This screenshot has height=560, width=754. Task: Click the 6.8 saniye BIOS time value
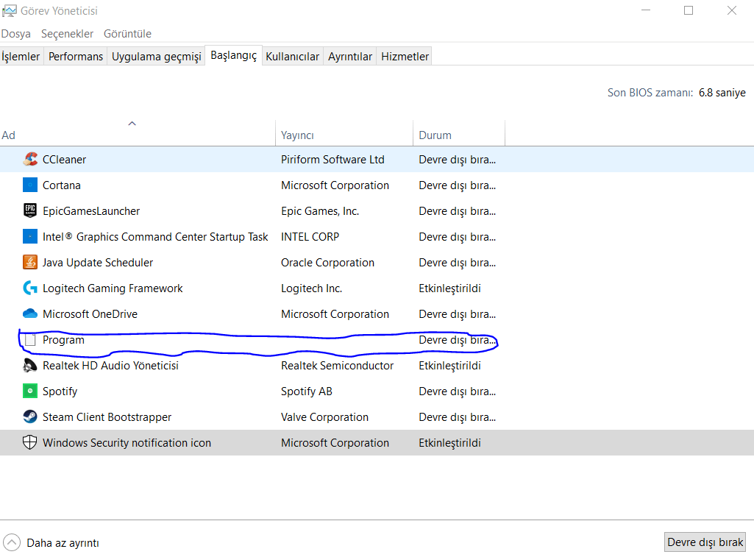[722, 93]
